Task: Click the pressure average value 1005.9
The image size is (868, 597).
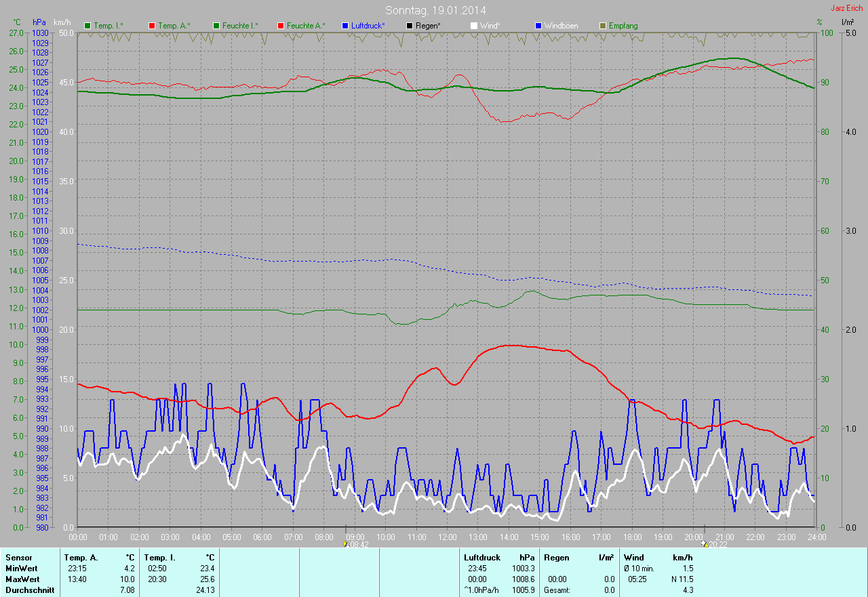Action: 523,590
